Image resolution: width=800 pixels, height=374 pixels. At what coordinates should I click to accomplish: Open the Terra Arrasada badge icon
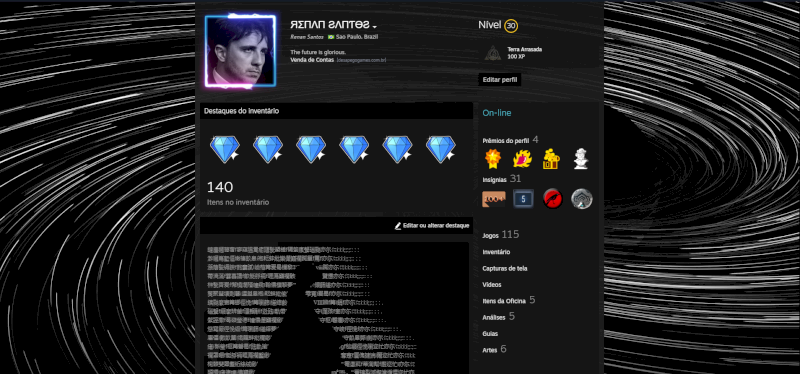(493, 53)
